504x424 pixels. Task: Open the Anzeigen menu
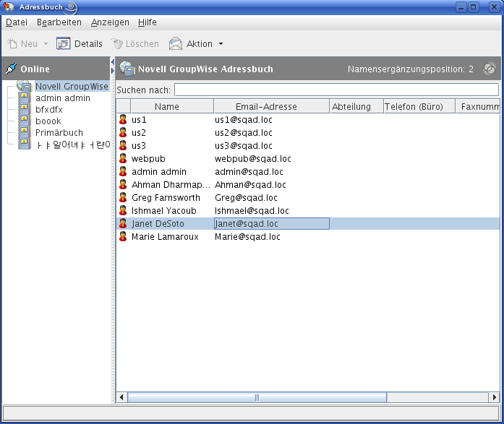pos(110,22)
